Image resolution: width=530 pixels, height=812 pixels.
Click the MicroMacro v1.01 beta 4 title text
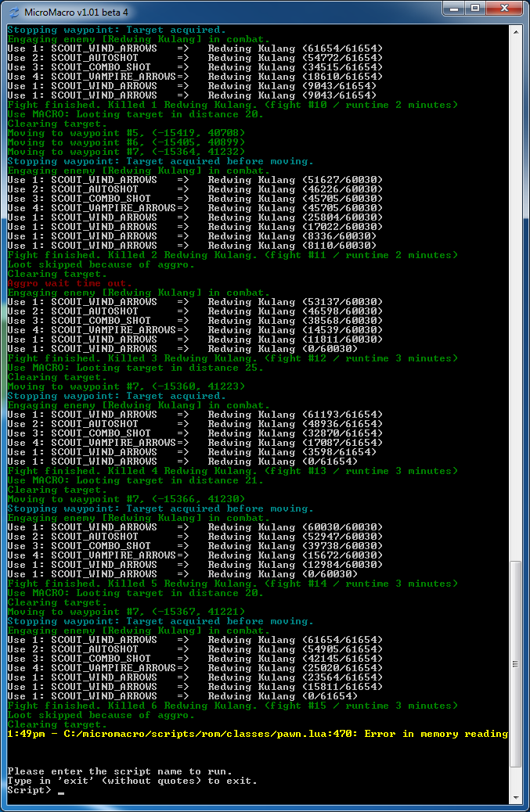click(x=76, y=12)
